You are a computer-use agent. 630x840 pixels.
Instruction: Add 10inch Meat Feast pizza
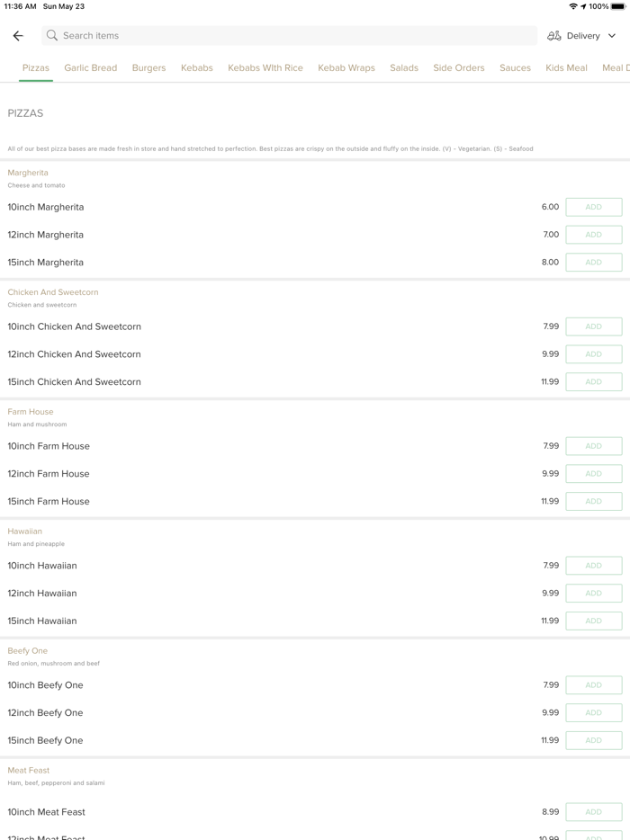click(x=593, y=812)
